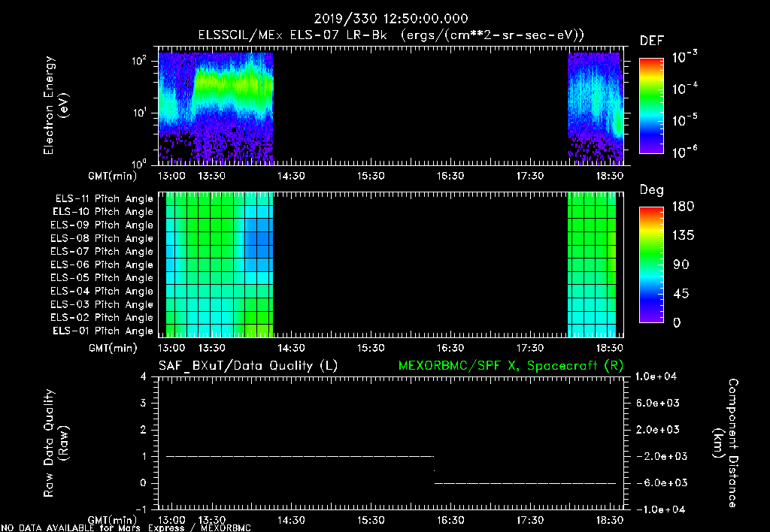Click the left pitch angle data block
The width and height of the screenshot is (770, 532).
coord(220,264)
